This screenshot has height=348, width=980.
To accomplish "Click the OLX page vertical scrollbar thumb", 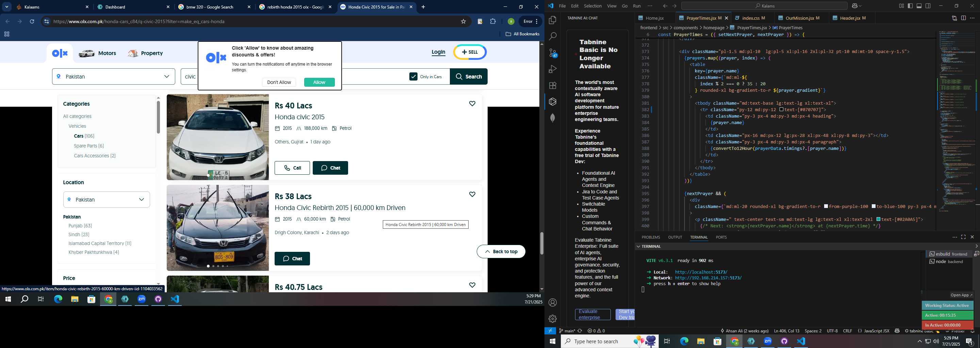I will click(542, 243).
